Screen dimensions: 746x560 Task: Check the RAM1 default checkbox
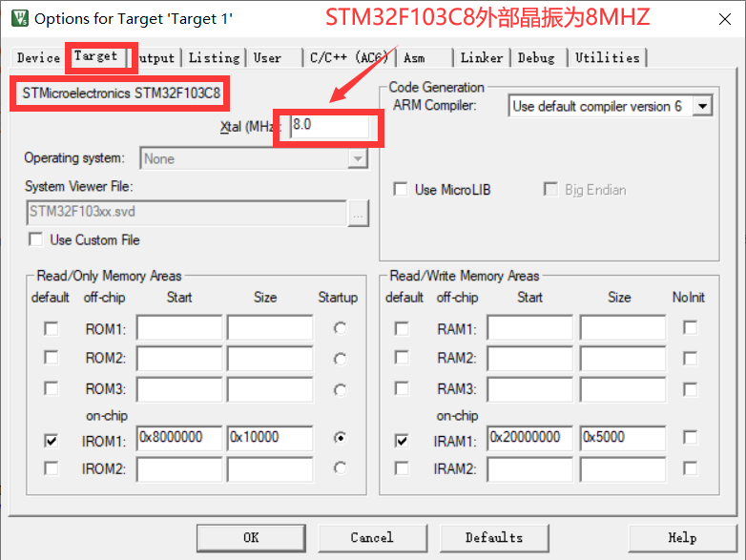402,329
